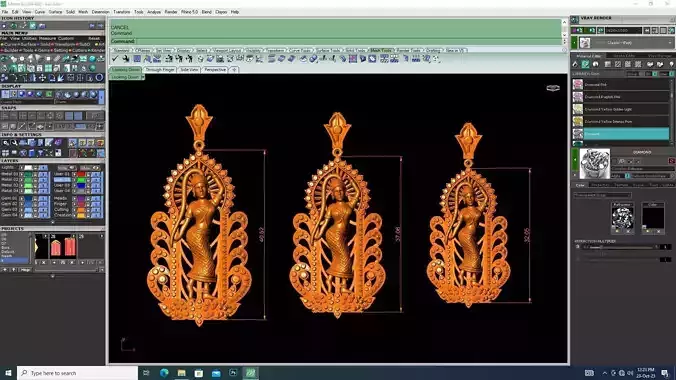Select the Diamond Pink material

[621, 85]
